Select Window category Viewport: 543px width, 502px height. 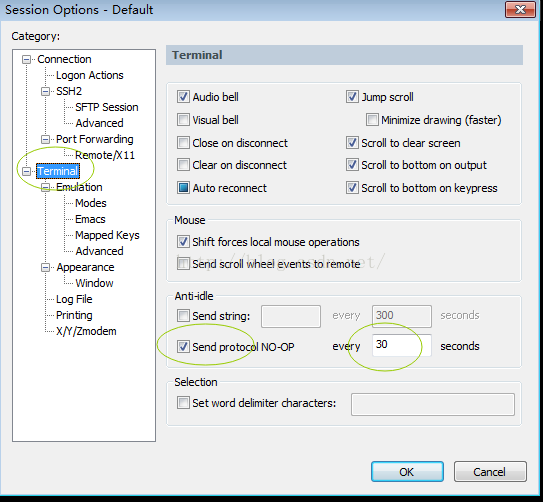coord(94,283)
